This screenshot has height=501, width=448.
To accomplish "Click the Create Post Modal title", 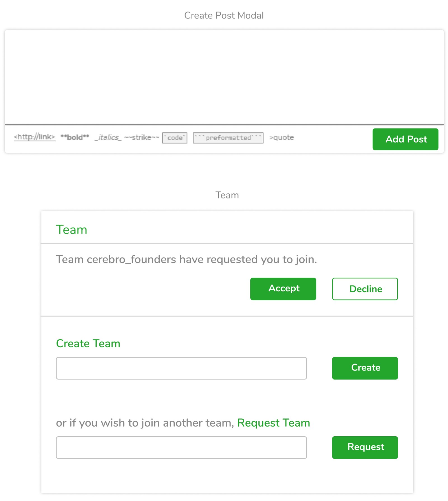I will 224,15.
